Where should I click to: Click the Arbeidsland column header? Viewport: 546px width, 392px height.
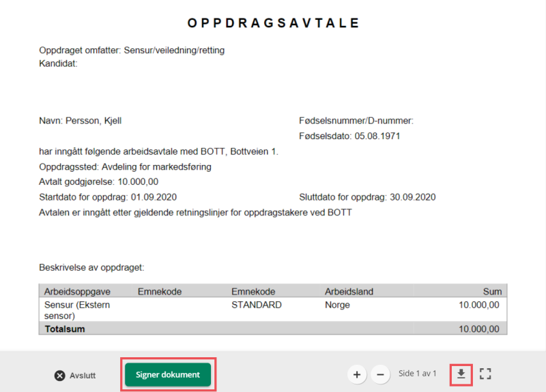(x=349, y=292)
